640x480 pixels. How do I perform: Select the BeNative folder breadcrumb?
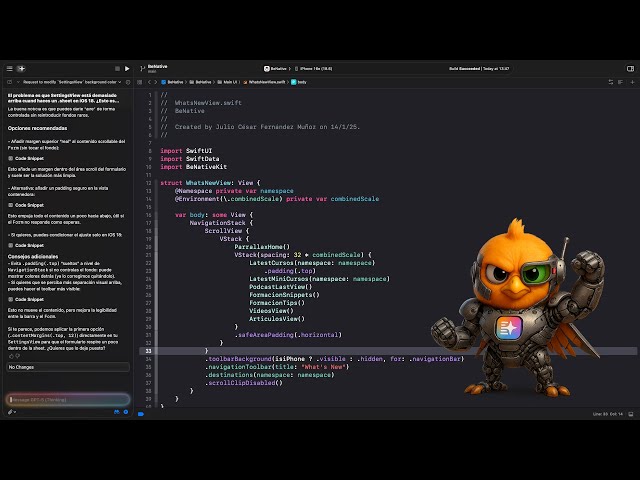point(200,82)
